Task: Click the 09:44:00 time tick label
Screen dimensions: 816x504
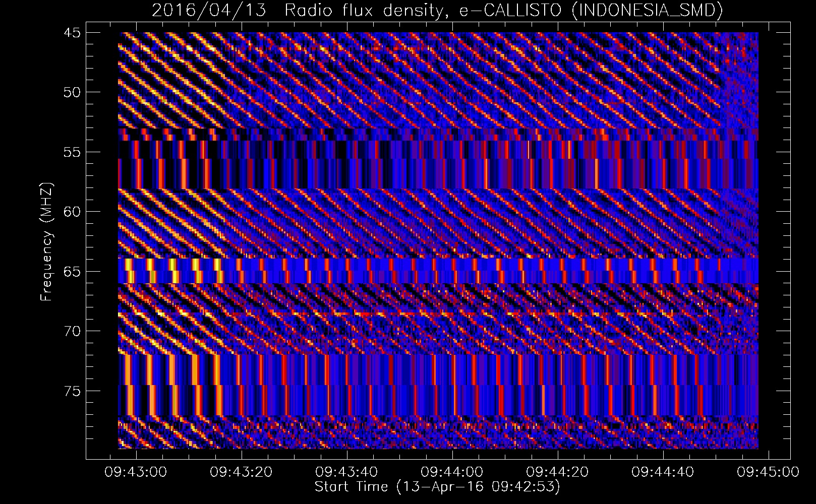Action: (452, 472)
